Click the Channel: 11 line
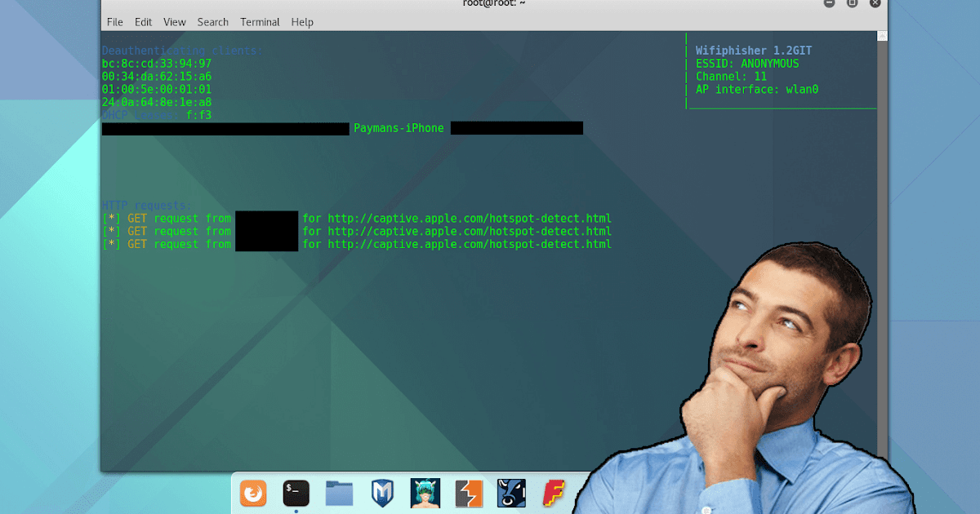 coord(732,77)
